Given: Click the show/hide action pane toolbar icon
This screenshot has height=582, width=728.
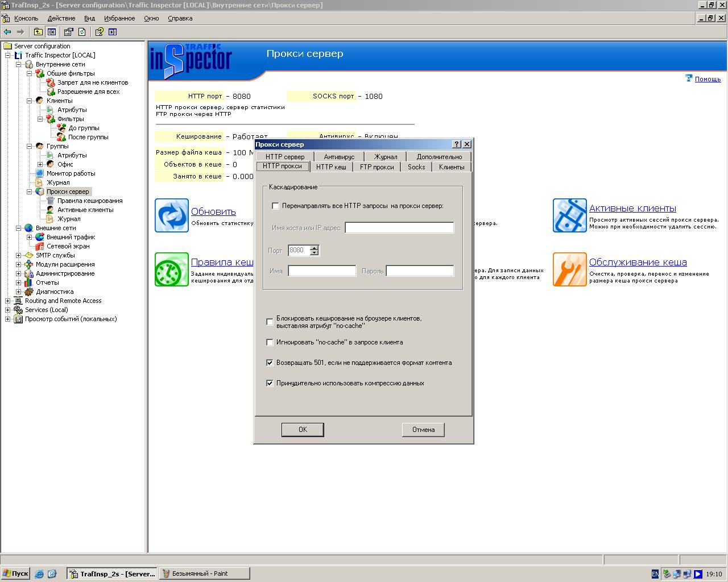Looking at the screenshot, I should tap(113, 32).
